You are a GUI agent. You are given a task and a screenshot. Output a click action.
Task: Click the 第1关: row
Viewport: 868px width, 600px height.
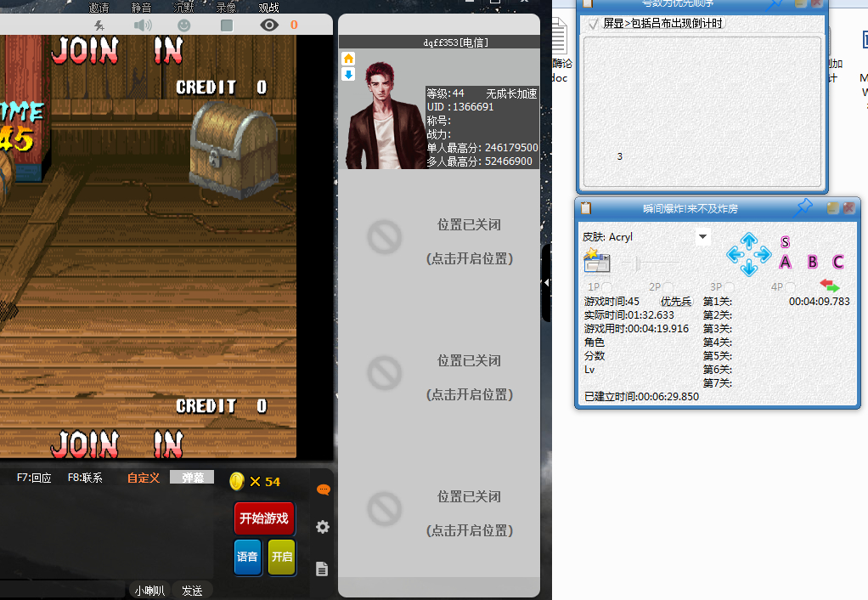point(718,302)
